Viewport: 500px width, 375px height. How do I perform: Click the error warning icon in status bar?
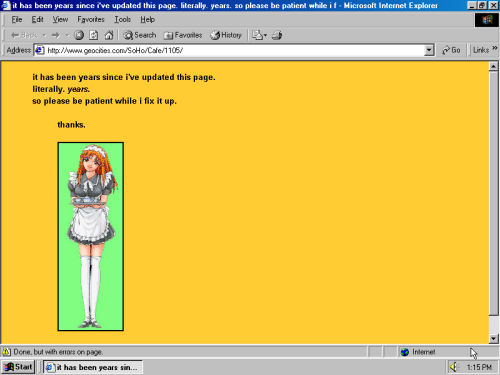tap(6, 352)
